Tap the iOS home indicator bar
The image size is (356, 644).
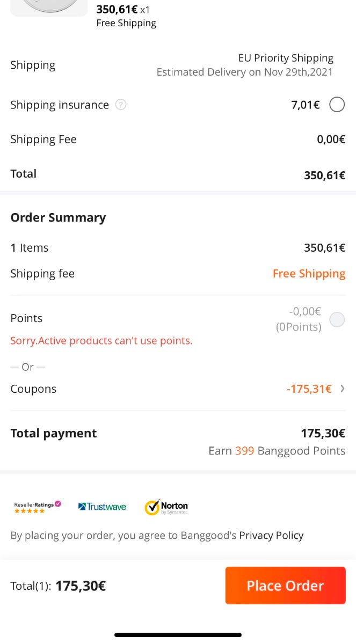pyautogui.click(x=178, y=635)
